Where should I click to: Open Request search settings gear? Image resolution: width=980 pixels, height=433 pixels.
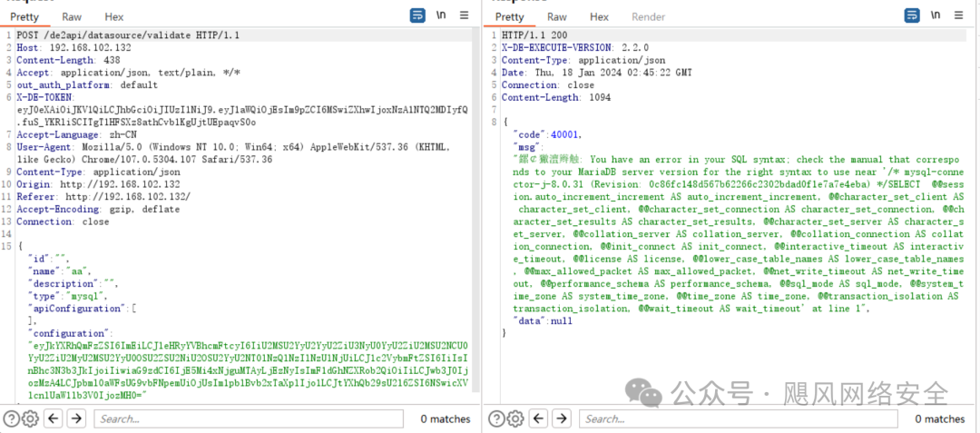(x=31, y=418)
